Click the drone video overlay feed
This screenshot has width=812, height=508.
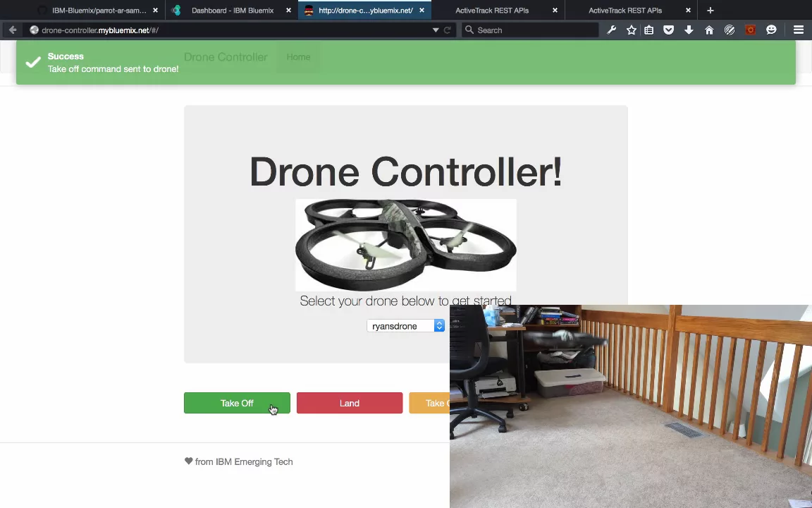[631, 406]
